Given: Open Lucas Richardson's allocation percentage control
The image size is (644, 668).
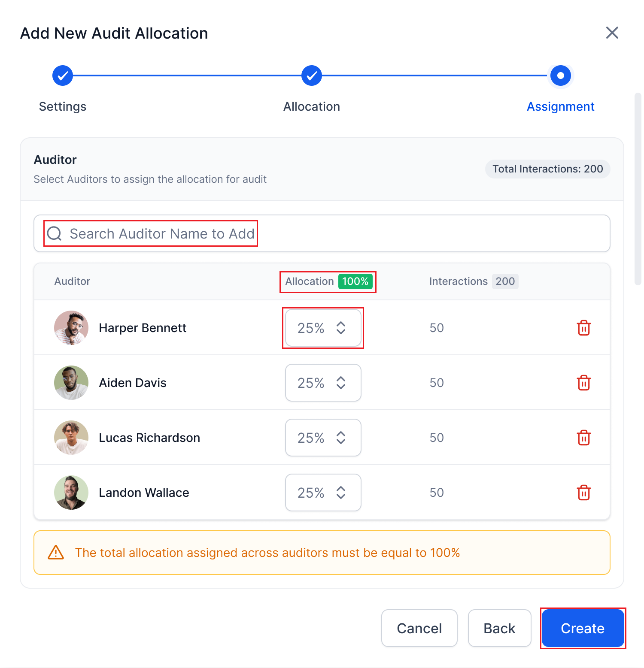Looking at the screenshot, I should click(341, 438).
